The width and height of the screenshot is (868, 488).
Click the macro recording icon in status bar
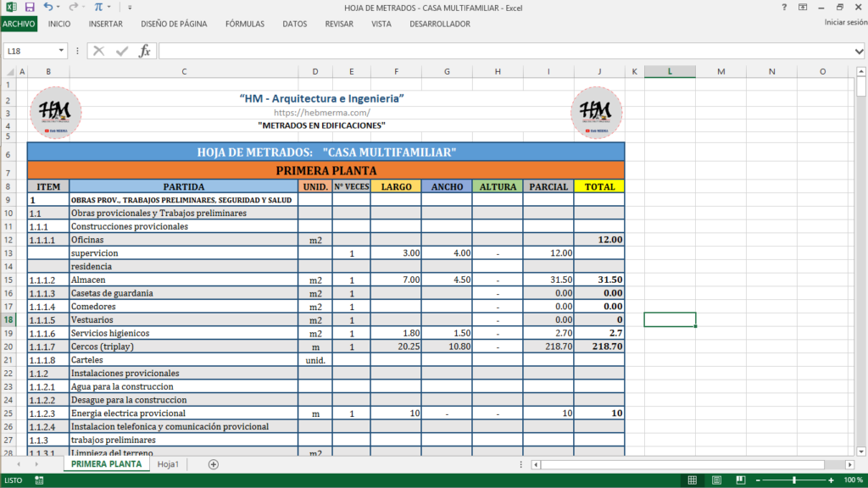[39, 480]
